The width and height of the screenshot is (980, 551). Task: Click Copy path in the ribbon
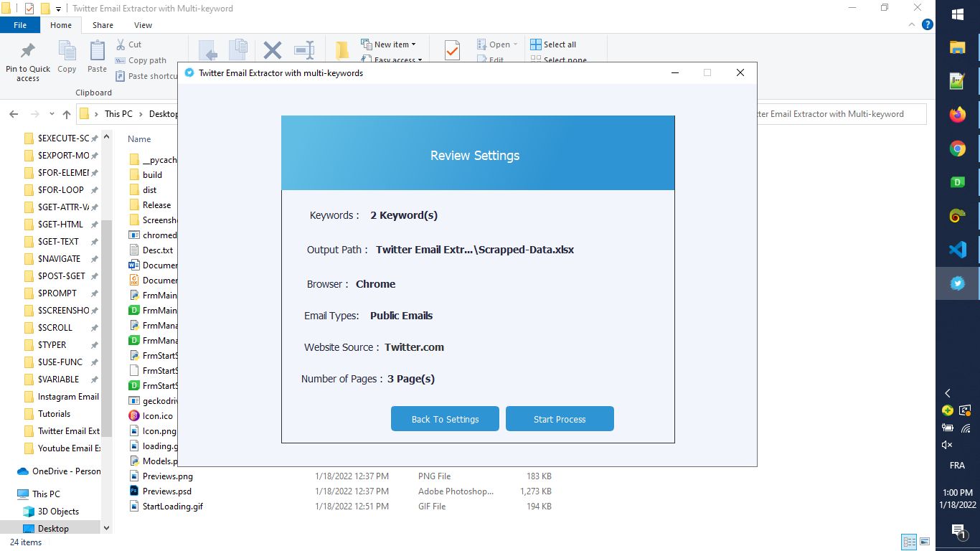coord(141,60)
